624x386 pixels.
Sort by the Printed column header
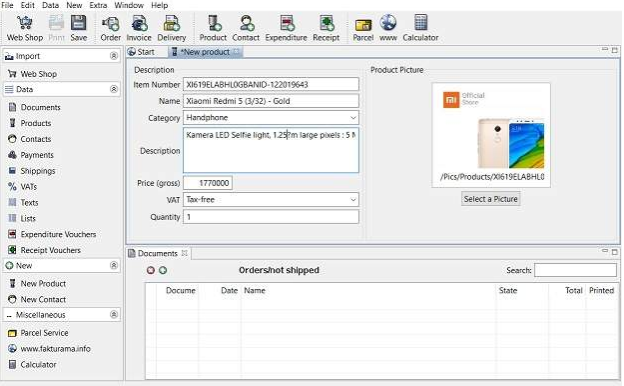(602, 290)
